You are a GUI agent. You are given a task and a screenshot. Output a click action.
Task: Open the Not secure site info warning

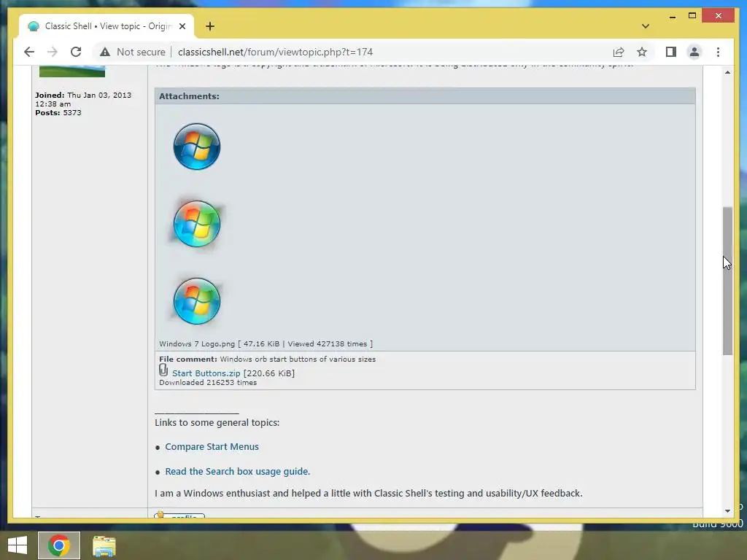pyautogui.click(x=133, y=52)
